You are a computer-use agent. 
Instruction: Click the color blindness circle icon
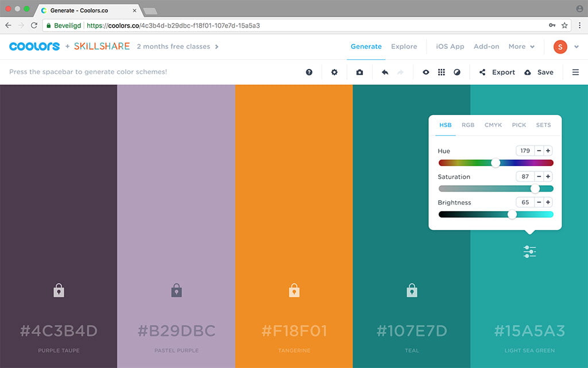click(x=457, y=72)
